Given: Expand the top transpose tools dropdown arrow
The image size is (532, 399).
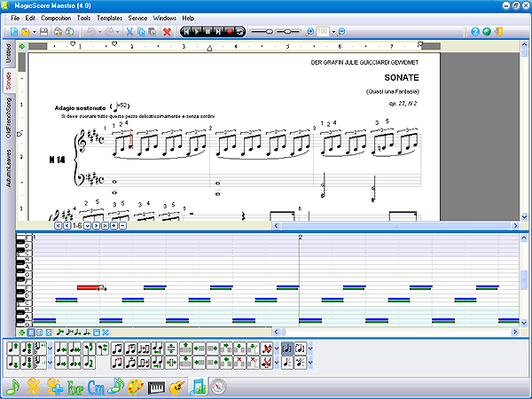Looking at the screenshot, I should point(51,348).
